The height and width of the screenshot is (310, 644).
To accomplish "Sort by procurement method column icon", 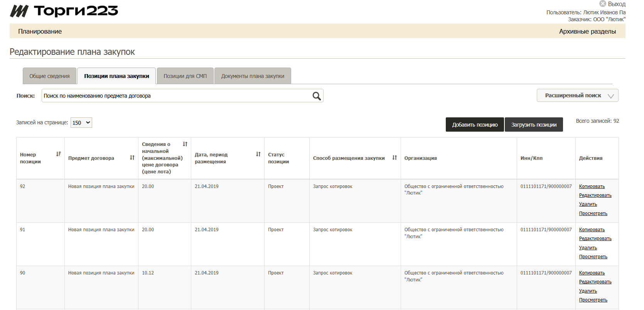I will click(394, 158).
